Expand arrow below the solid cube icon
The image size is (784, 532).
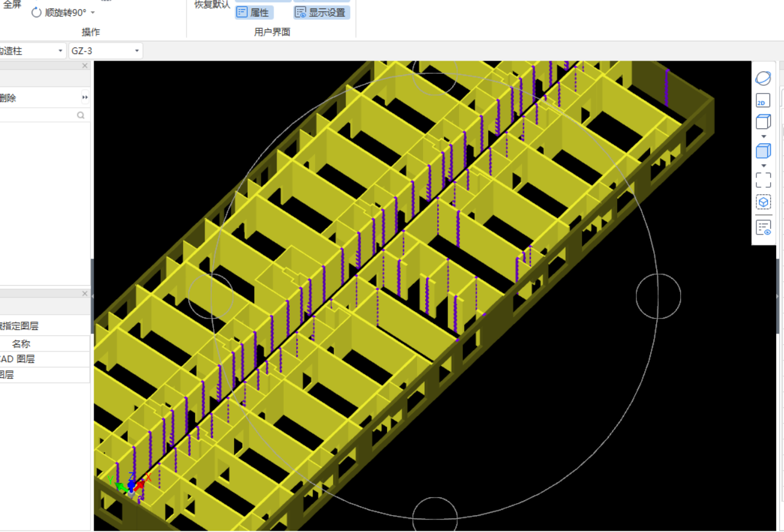click(764, 165)
